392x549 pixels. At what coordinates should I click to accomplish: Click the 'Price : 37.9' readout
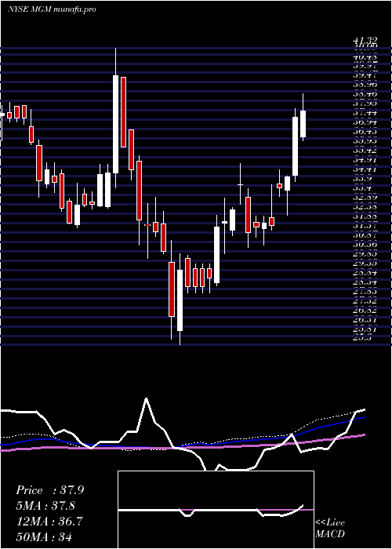click(49, 490)
